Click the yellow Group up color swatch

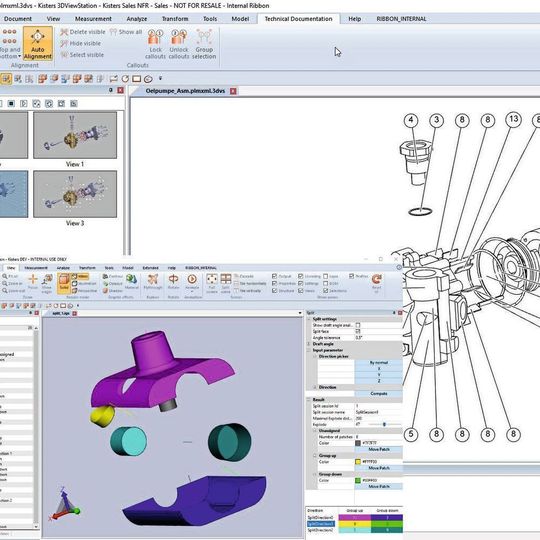(x=358, y=462)
